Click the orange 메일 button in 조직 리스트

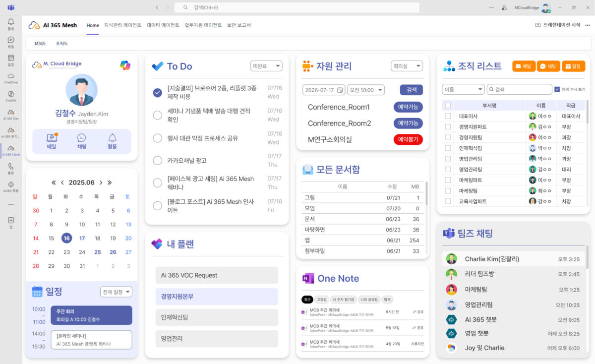pos(524,66)
